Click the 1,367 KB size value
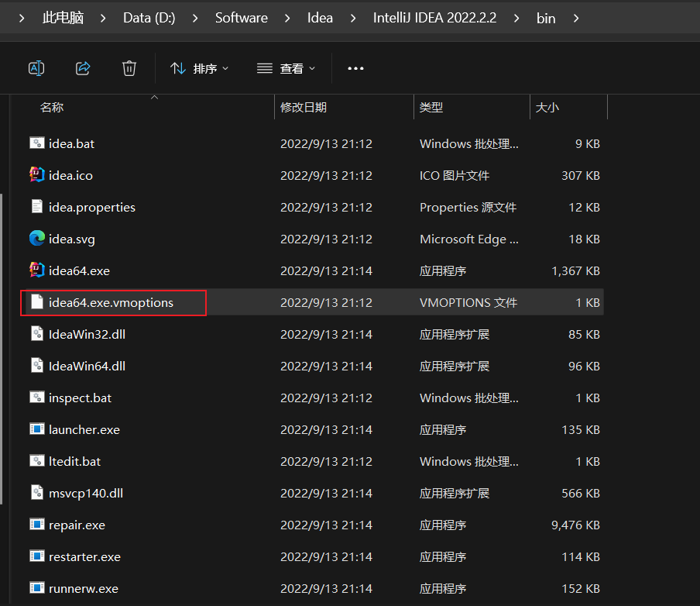The height and width of the screenshot is (606, 700). tap(575, 270)
